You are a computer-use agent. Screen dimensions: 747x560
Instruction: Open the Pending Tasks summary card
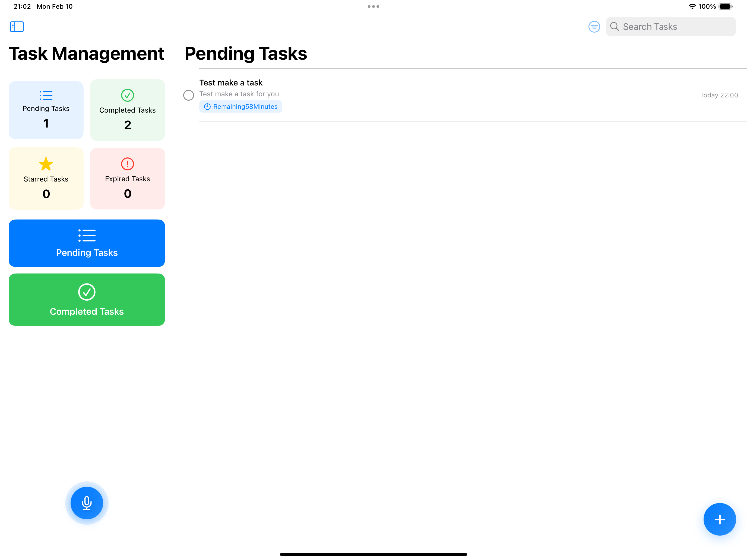point(46,110)
